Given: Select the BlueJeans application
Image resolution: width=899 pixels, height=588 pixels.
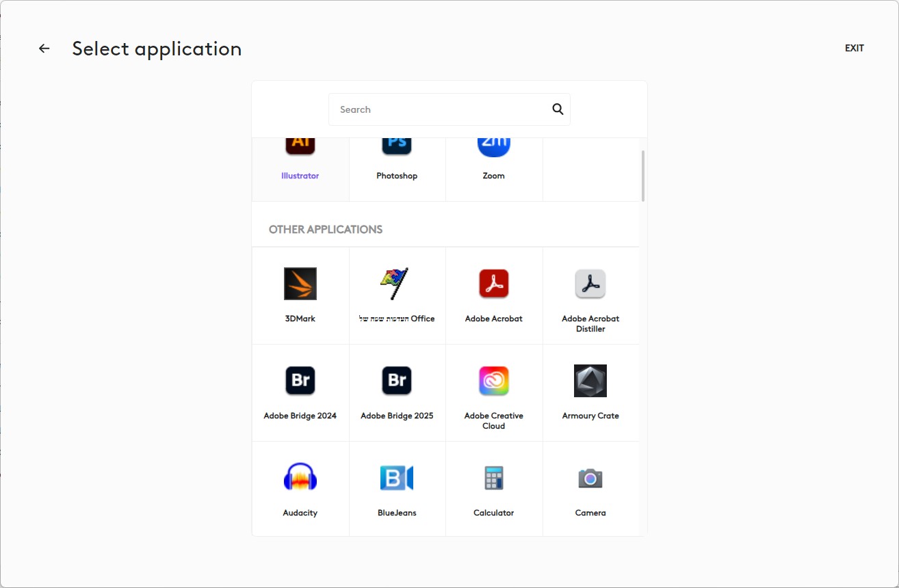Looking at the screenshot, I should 397,479.
